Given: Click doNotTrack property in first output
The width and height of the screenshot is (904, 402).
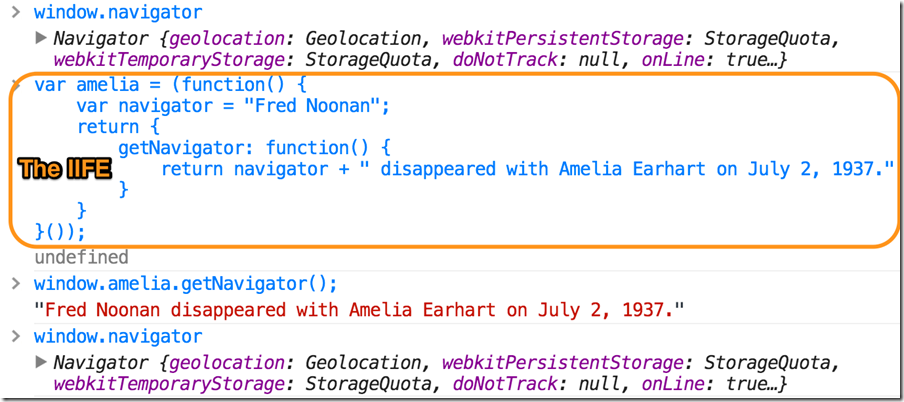Looking at the screenshot, I should (x=504, y=59).
